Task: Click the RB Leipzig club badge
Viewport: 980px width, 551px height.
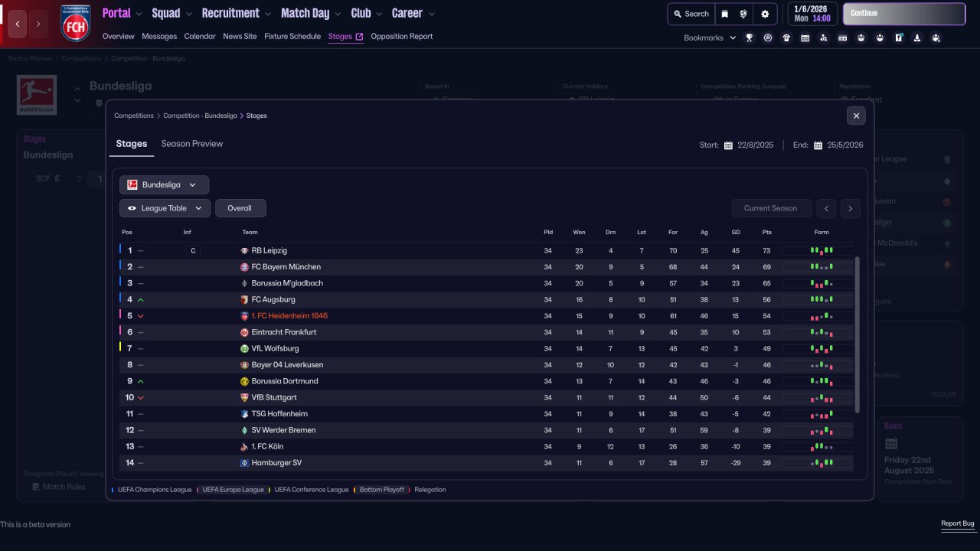Action: (x=244, y=251)
